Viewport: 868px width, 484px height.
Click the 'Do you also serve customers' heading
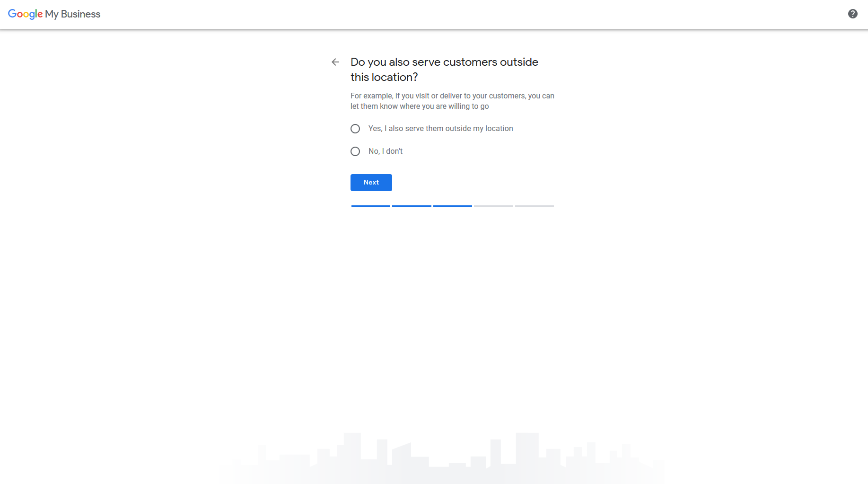point(444,62)
